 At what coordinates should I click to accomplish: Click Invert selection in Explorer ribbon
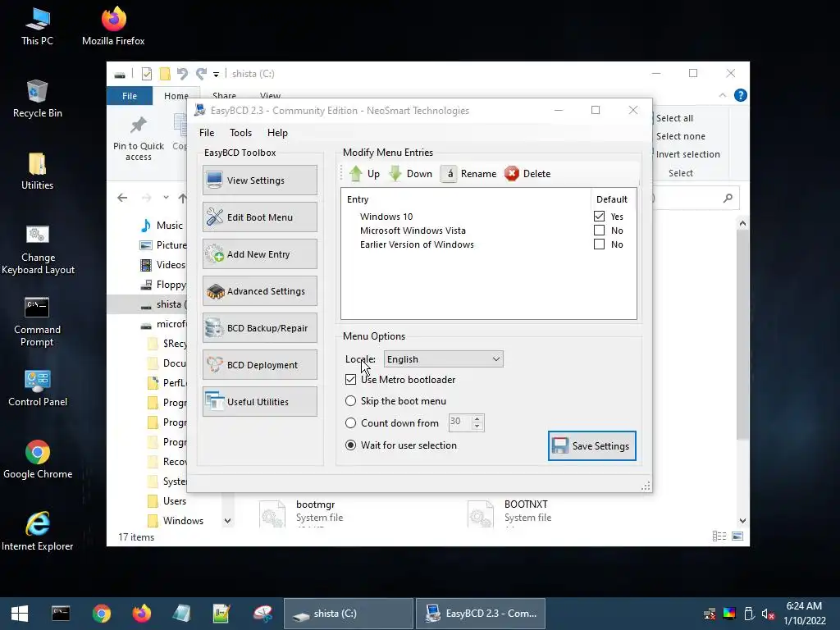click(x=688, y=154)
